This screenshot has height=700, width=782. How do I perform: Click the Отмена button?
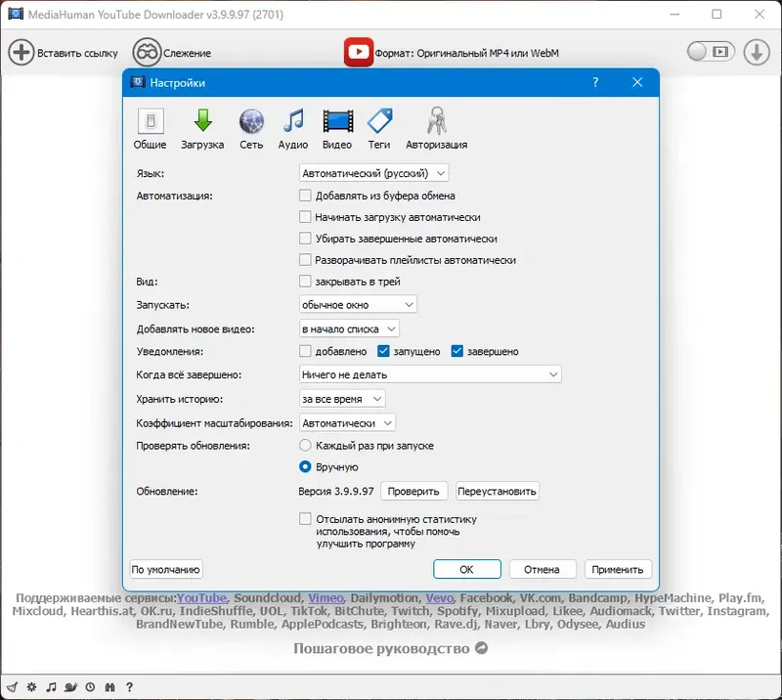point(543,569)
